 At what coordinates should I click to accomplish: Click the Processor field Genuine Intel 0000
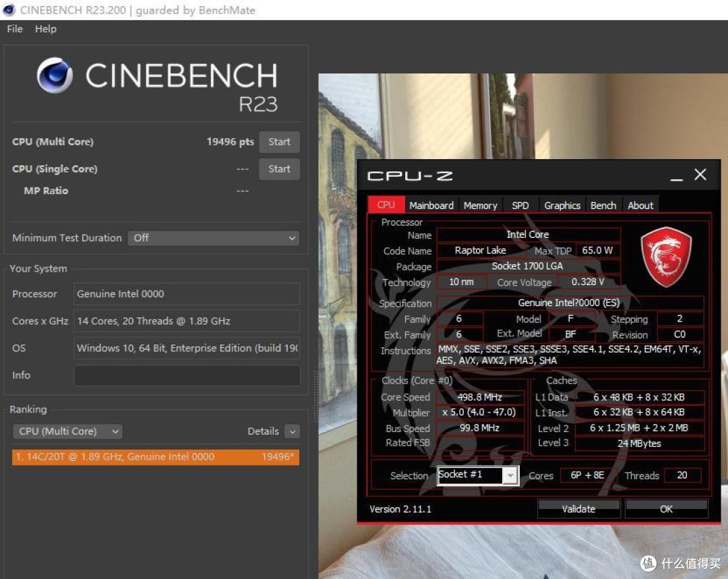click(x=187, y=294)
